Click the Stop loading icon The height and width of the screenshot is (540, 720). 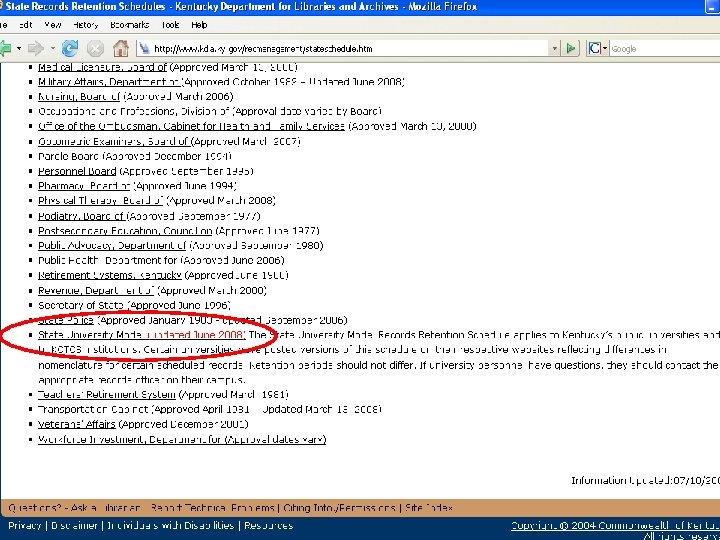95,48
